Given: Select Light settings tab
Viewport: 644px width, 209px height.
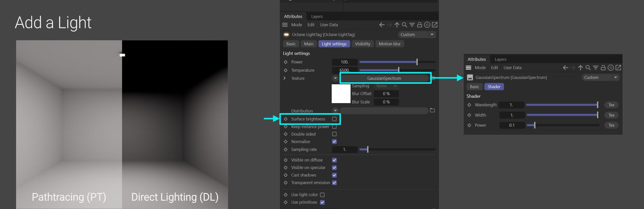Looking at the screenshot, I should pyautogui.click(x=334, y=44).
